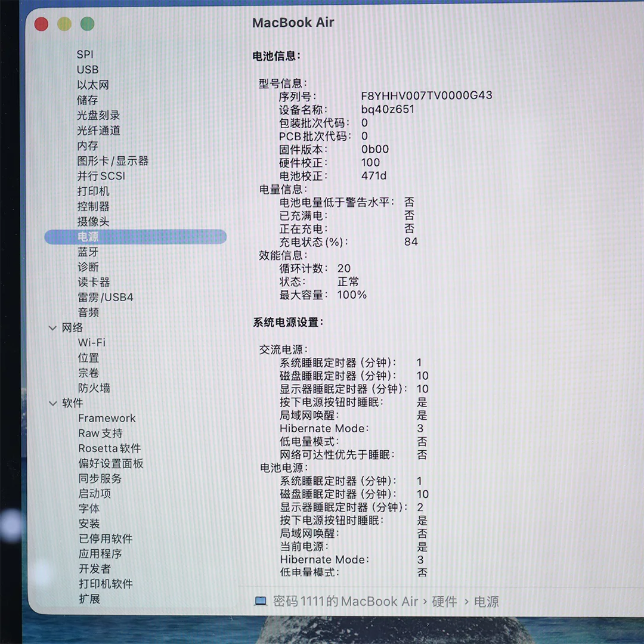Click the computer icon in path bar
The height and width of the screenshot is (644, 644).
click(x=261, y=601)
